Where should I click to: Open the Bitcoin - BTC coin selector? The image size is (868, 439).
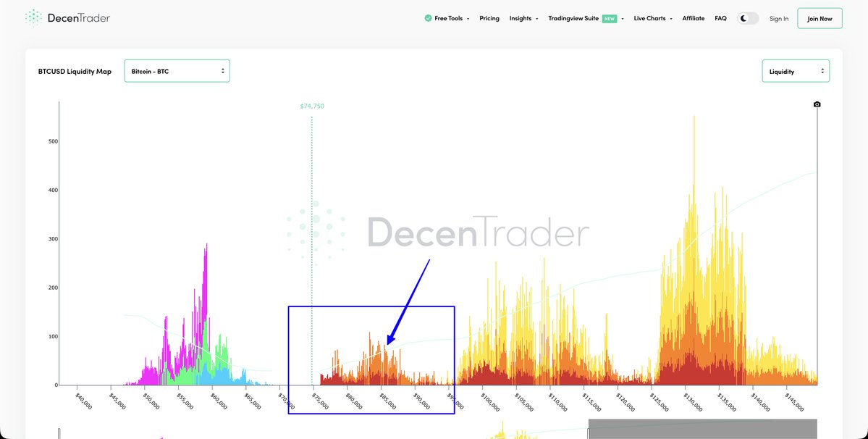click(x=177, y=71)
